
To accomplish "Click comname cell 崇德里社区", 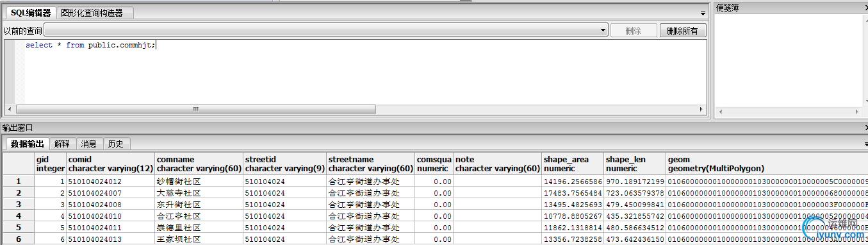I will click(x=199, y=227).
